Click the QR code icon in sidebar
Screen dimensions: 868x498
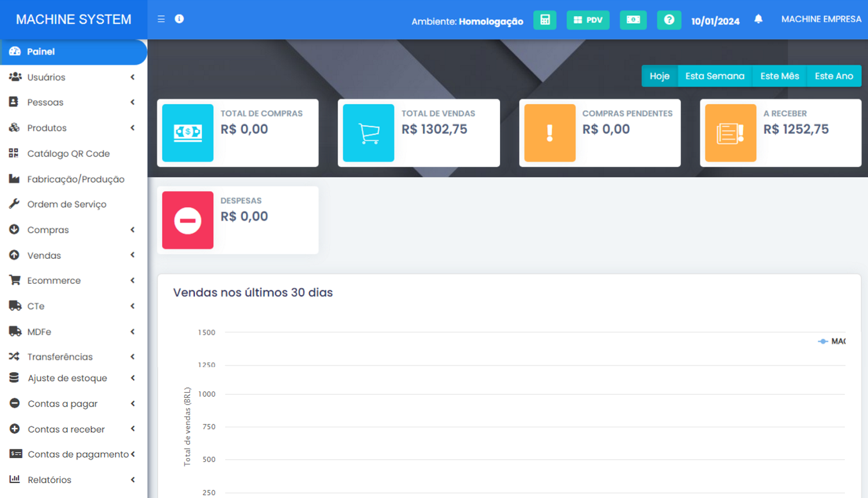pos(14,153)
